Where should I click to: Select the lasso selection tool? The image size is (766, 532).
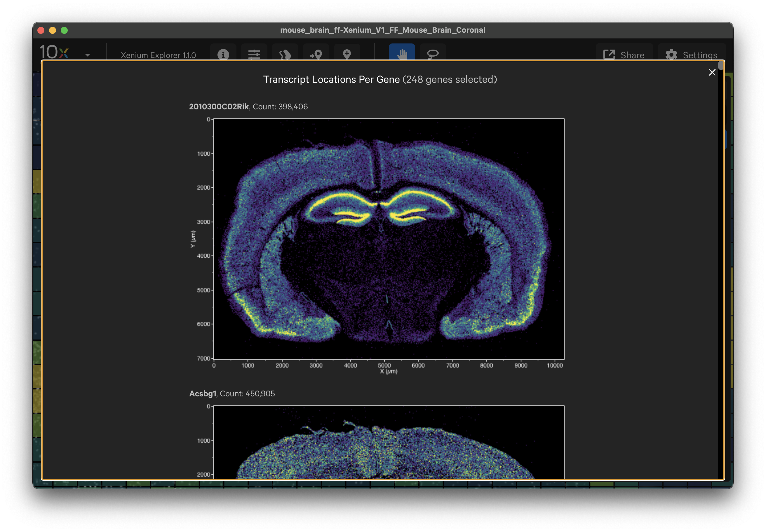(433, 53)
